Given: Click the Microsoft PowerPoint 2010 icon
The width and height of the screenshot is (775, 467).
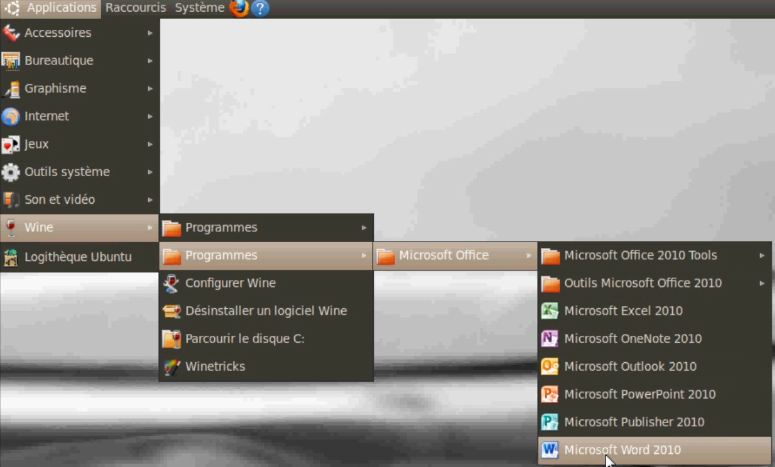Looking at the screenshot, I should 550,394.
